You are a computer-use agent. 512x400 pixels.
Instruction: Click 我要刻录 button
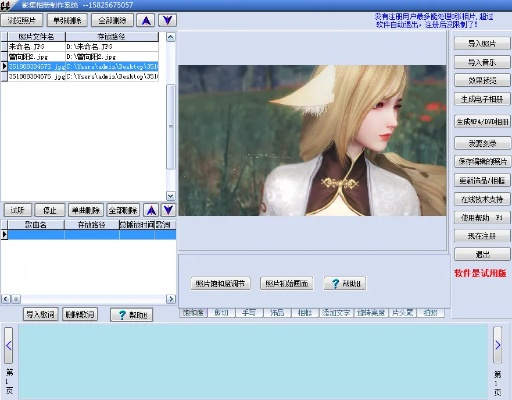pos(482,143)
